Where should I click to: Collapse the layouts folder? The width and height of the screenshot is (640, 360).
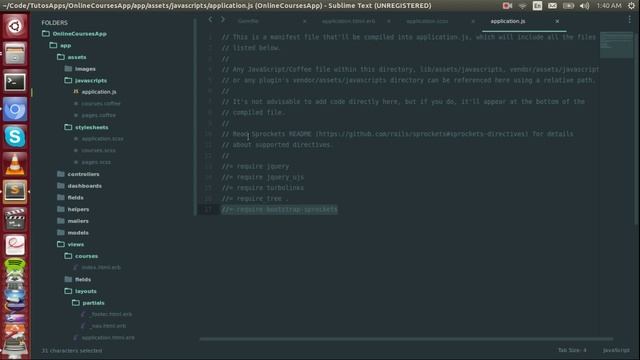pyautogui.click(x=81, y=291)
